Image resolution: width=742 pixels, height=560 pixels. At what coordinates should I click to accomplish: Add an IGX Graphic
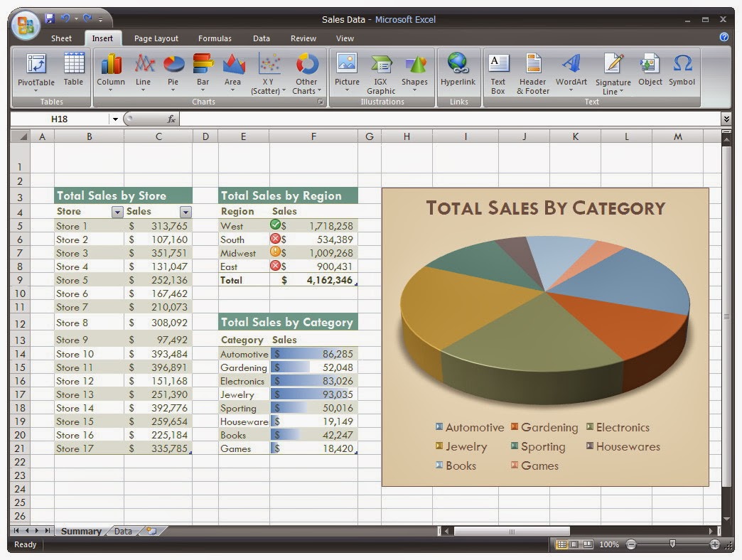381,72
